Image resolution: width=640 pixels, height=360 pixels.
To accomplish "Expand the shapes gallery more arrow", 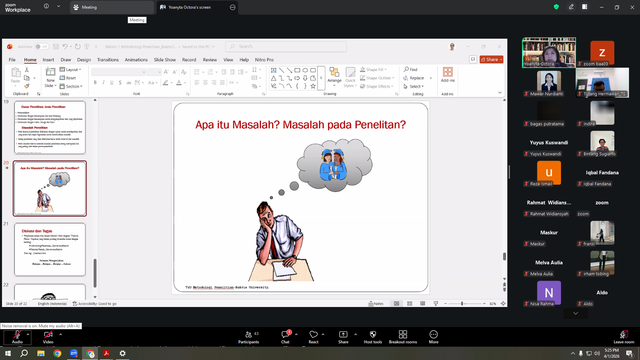I will (321, 78).
